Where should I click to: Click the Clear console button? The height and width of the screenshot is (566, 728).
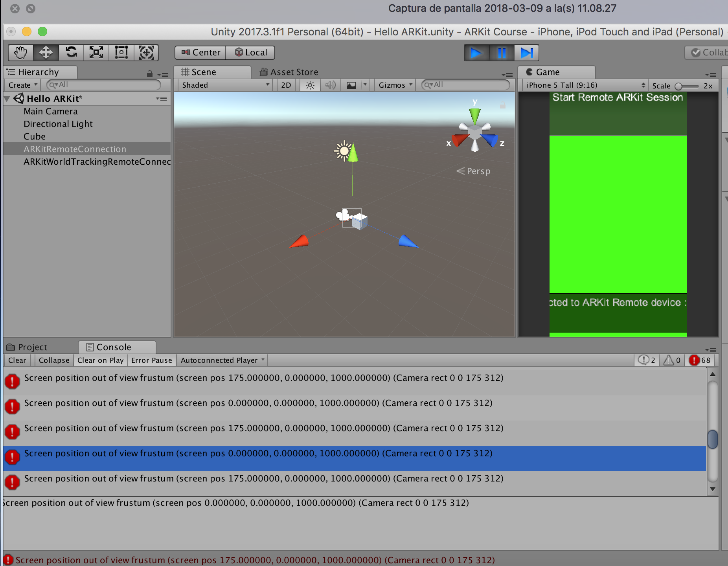coord(17,360)
